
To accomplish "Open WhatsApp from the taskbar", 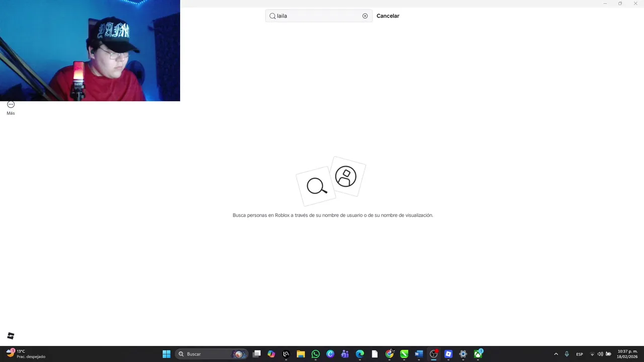I will point(315,354).
